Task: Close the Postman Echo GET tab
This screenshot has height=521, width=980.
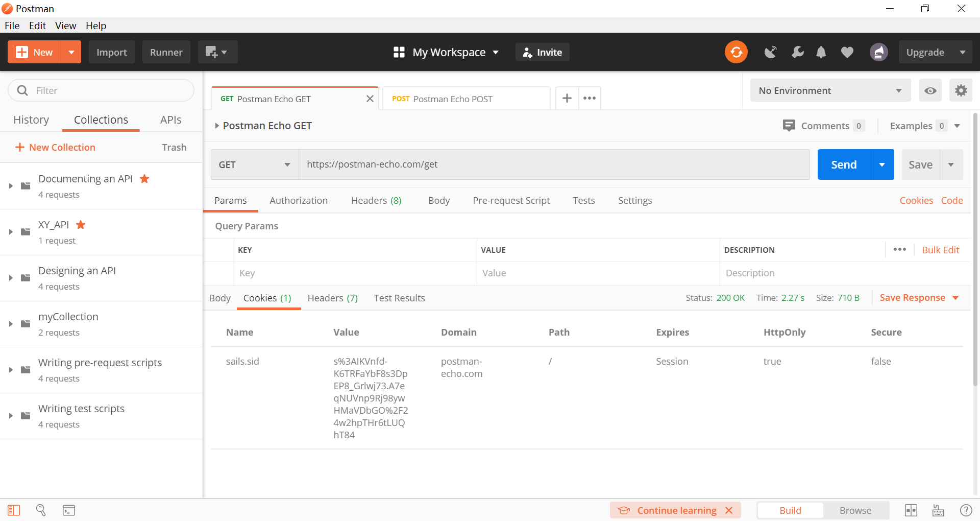Action: (370, 99)
